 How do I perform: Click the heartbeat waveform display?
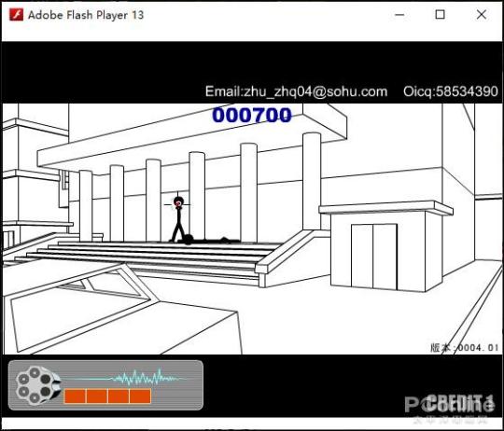pyautogui.click(x=124, y=378)
